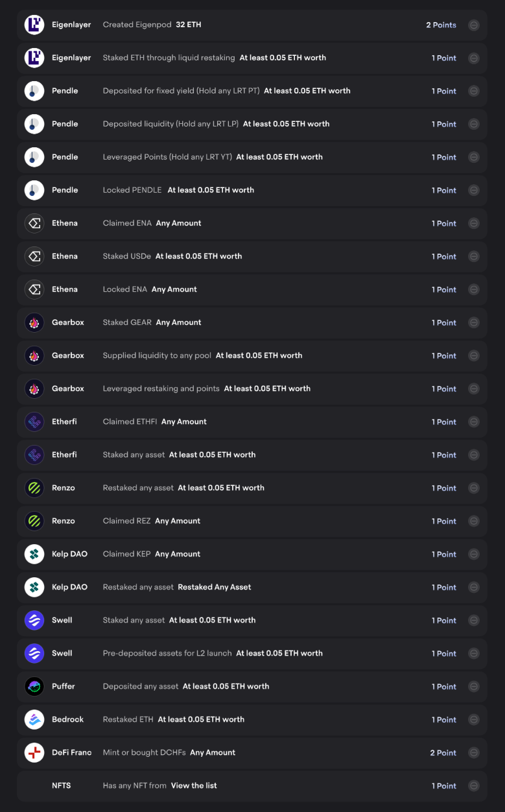Toggle status circle for Staked USDe row
This screenshot has width=505, height=812.
click(x=474, y=257)
